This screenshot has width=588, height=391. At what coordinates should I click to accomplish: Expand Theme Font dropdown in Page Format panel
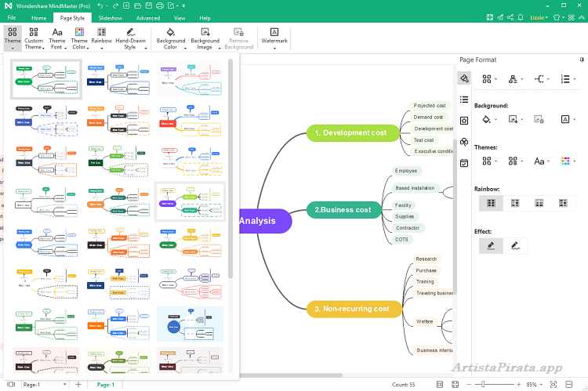541,161
